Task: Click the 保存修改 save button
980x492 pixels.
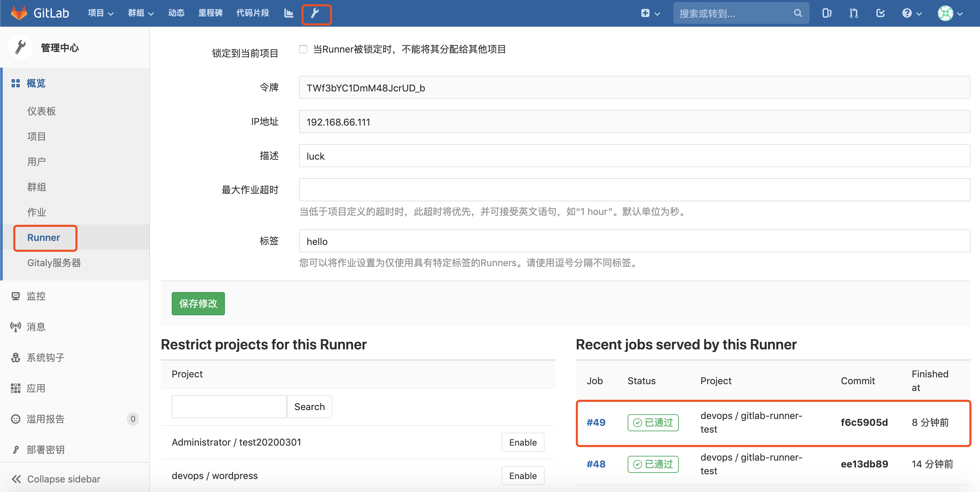Action: tap(198, 304)
